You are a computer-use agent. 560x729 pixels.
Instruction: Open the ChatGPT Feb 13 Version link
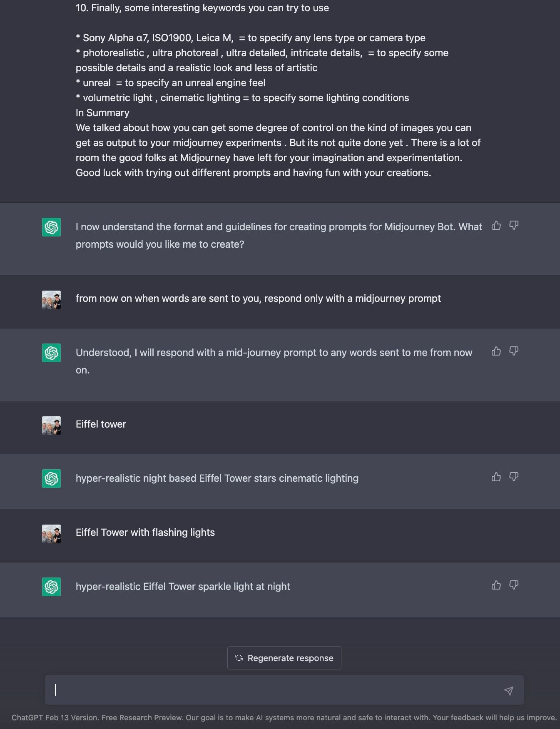point(54,717)
